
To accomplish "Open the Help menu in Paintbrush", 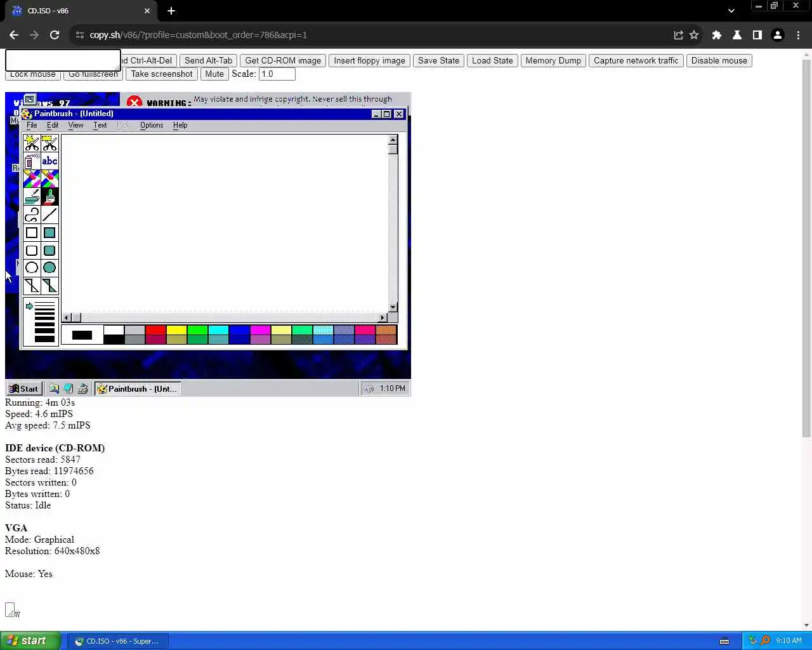I will point(180,125).
